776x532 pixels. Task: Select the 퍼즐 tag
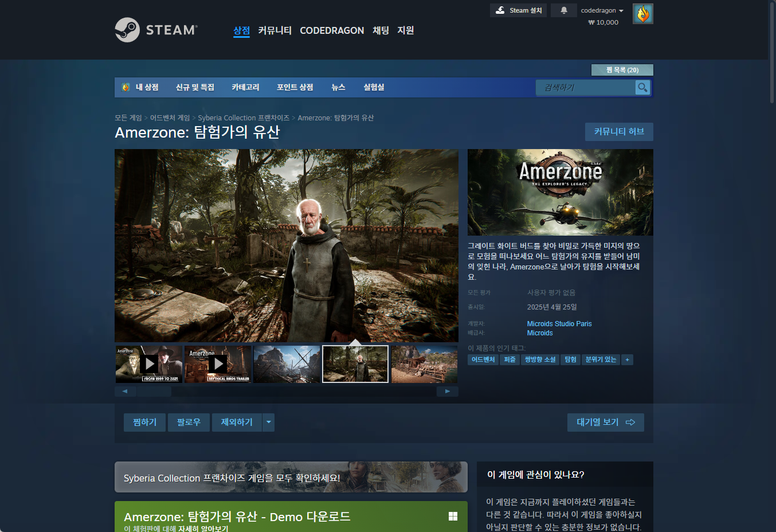[510, 359]
